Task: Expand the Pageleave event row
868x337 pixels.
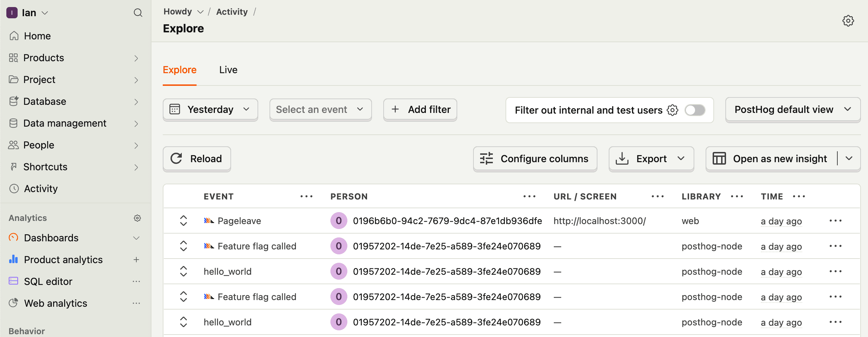Action: 184,221
